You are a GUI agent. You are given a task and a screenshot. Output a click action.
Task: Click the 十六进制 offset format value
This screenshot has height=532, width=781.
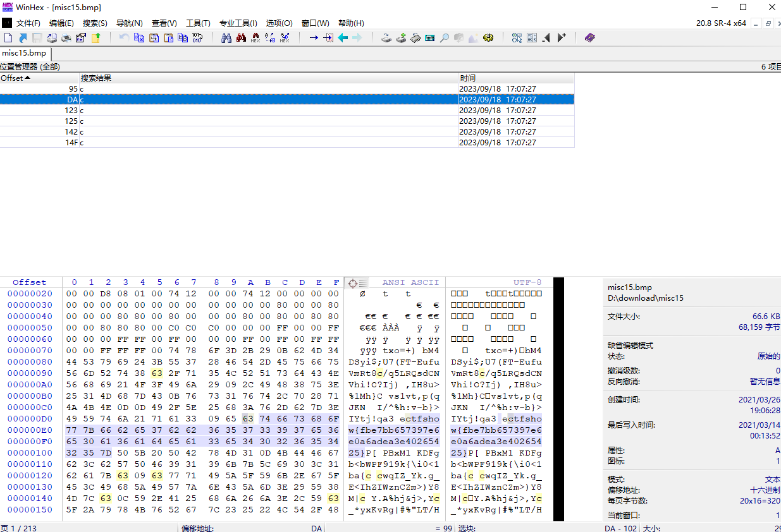click(x=765, y=490)
